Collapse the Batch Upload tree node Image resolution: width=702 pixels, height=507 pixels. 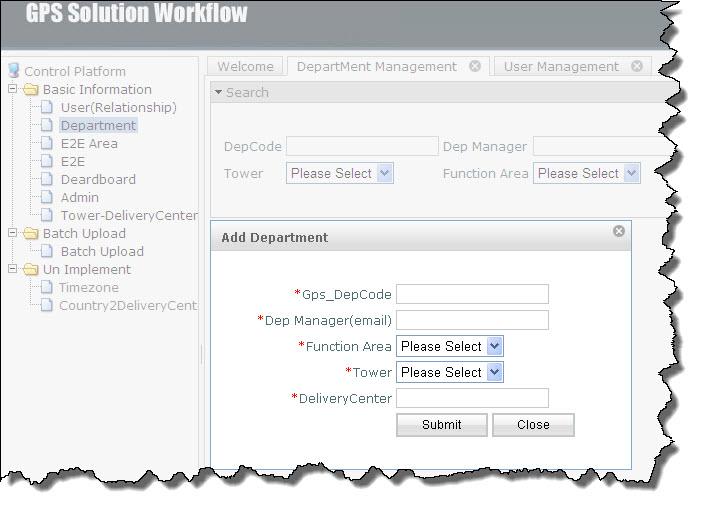pos(13,232)
